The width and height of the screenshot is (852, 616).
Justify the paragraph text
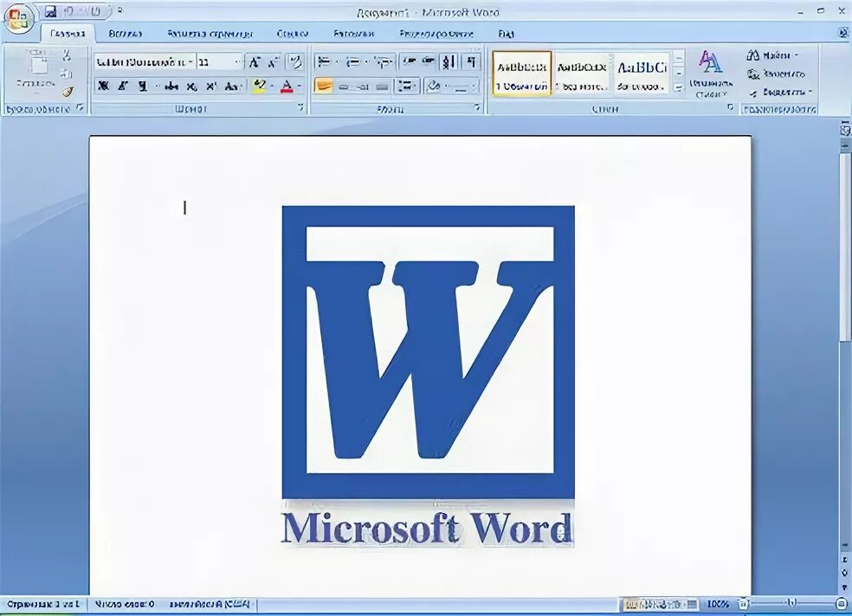click(x=382, y=86)
